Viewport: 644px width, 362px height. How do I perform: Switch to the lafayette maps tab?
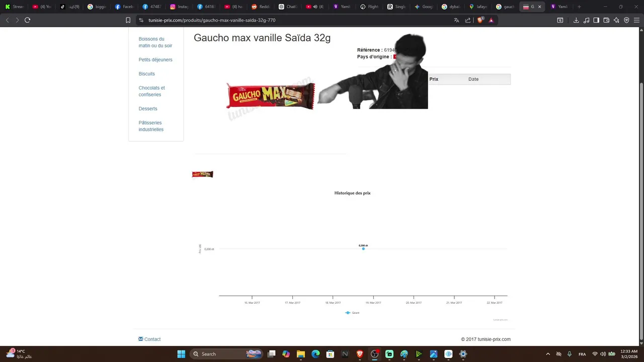tap(478, 7)
